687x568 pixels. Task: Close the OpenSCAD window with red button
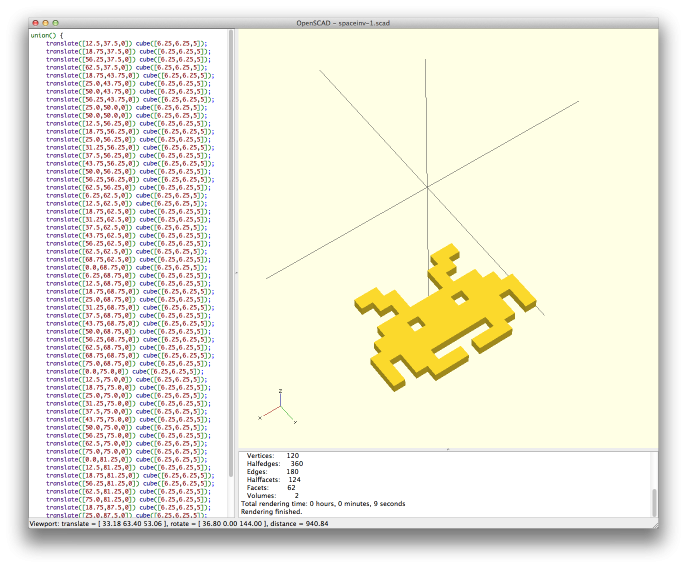pos(35,23)
